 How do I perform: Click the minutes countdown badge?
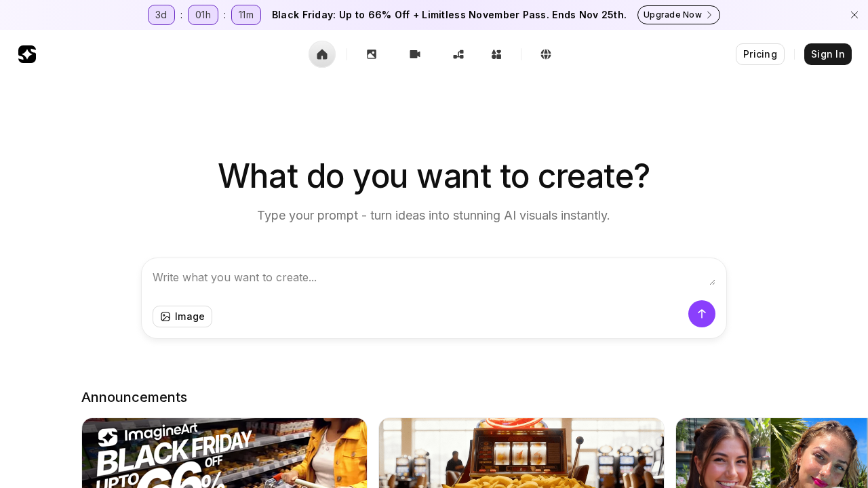pyautogui.click(x=246, y=15)
